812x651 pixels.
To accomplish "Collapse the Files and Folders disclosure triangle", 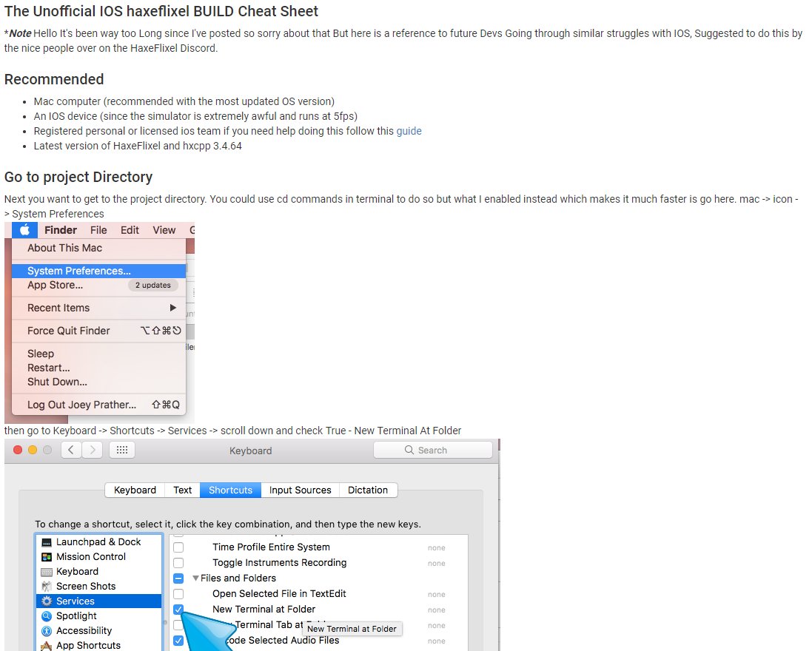I will tap(195, 578).
